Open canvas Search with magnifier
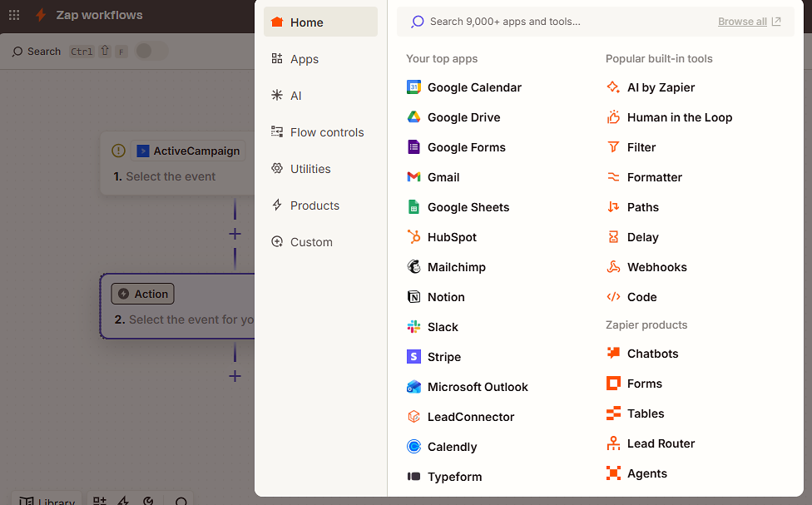 point(37,52)
